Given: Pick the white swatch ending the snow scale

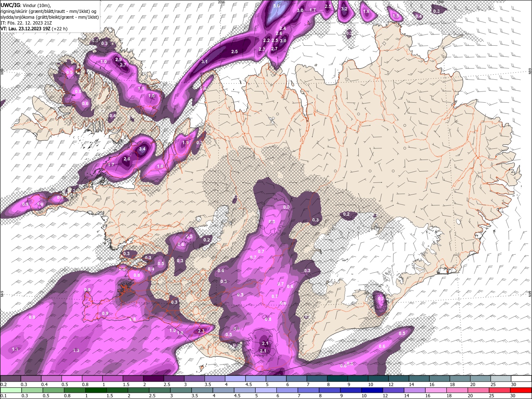Looking at the screenshot, I should click(521, 379).
